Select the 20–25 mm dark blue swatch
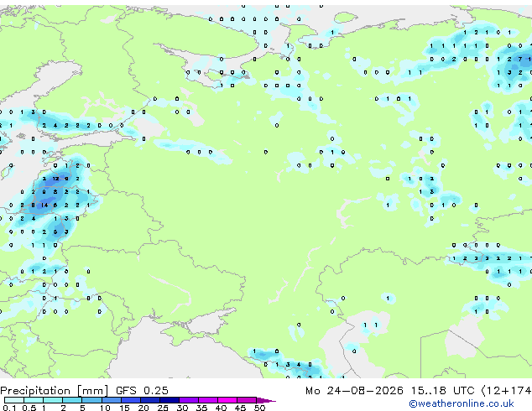Image resolution: width=532 pixels, height=411 pixels. click(x=150, y=400)
